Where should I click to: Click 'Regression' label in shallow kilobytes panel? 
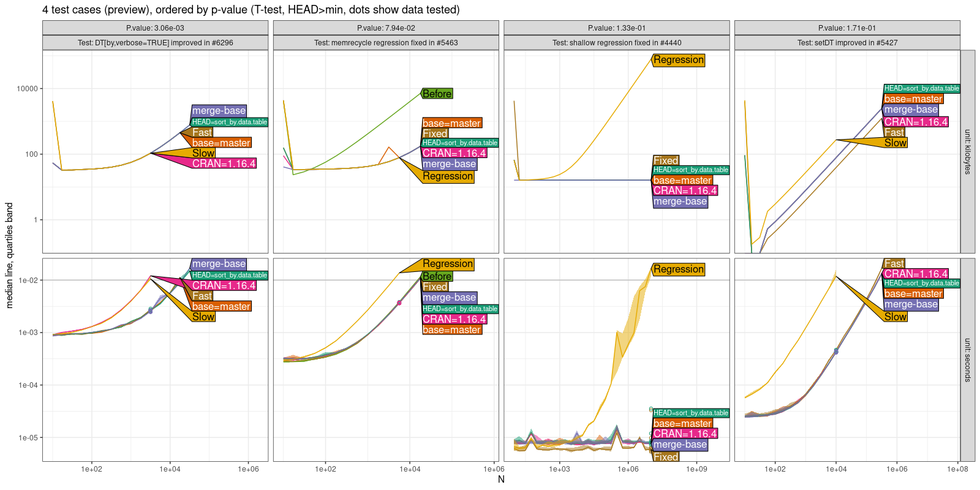click(x=679, y=60)
